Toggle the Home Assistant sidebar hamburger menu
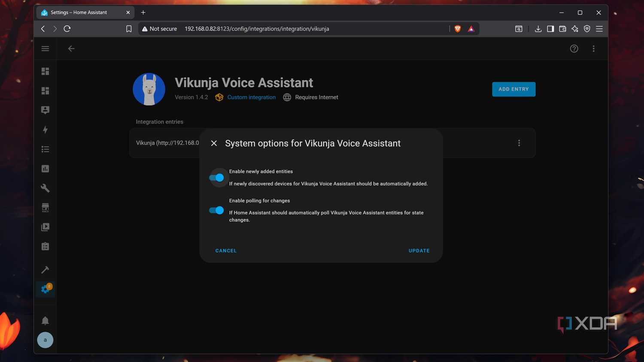The width and height of the screenshot is (644, 362). (x=45, y=48)
